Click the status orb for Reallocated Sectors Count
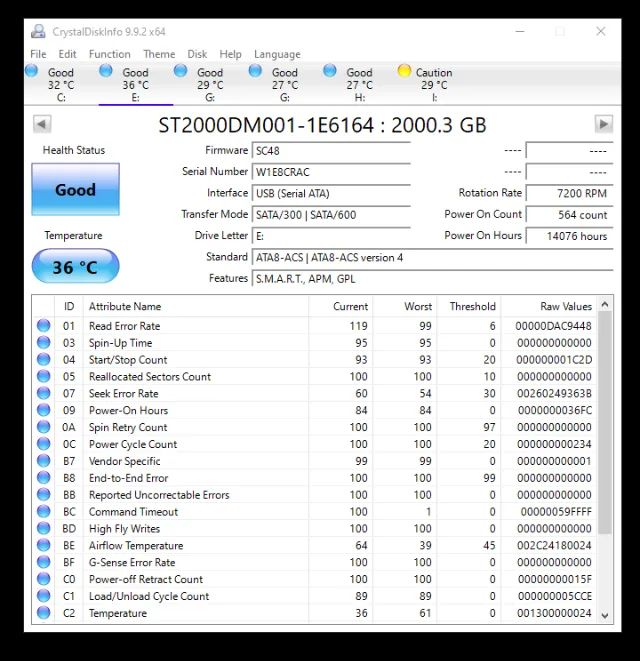640x661 pixels. click(x=43, y=376)
